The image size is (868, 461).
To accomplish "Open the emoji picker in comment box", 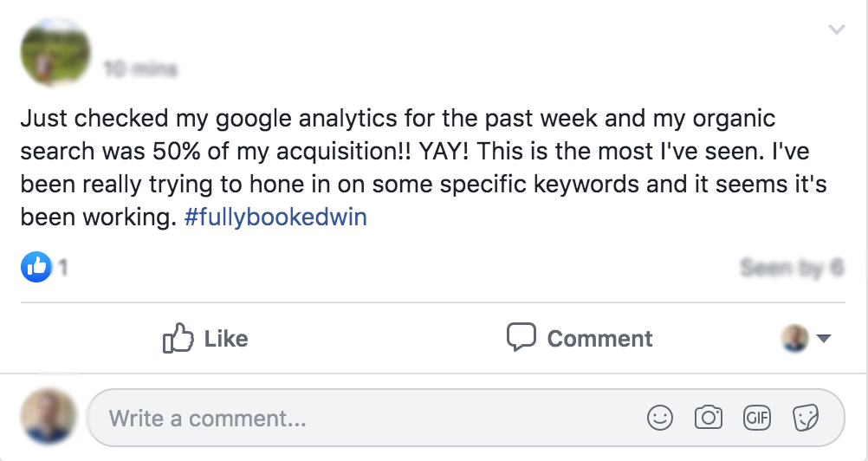I will [x=660, y=419].
